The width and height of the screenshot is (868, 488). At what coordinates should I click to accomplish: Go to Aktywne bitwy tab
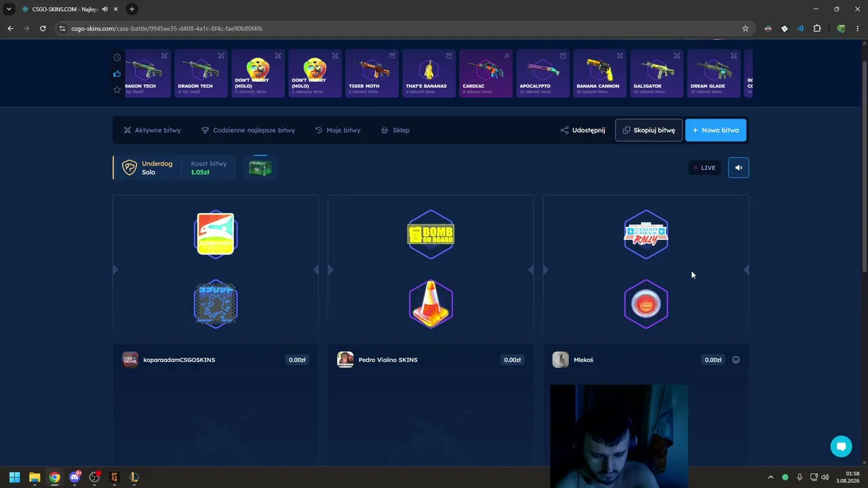[x=152, y=130]
